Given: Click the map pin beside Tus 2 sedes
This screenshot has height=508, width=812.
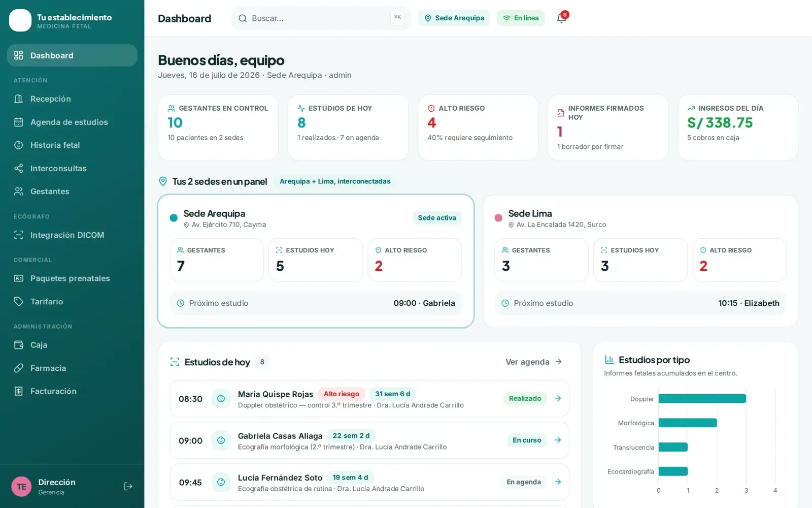Looking at the screenshot, I should [163, 181].
